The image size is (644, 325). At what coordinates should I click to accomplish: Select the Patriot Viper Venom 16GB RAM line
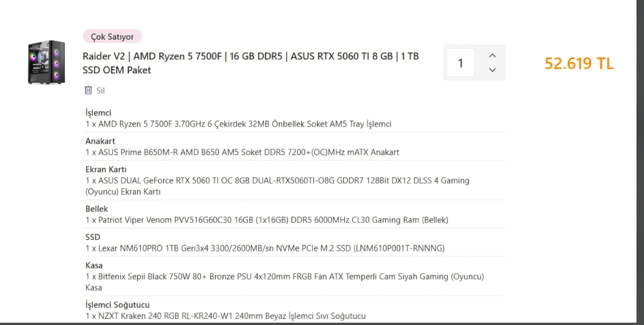(267, 220)
